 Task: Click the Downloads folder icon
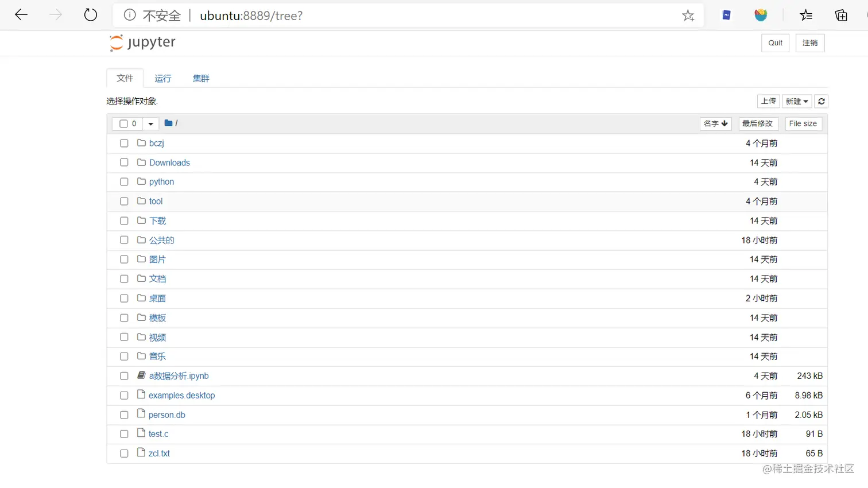click(x=141, y=162)
